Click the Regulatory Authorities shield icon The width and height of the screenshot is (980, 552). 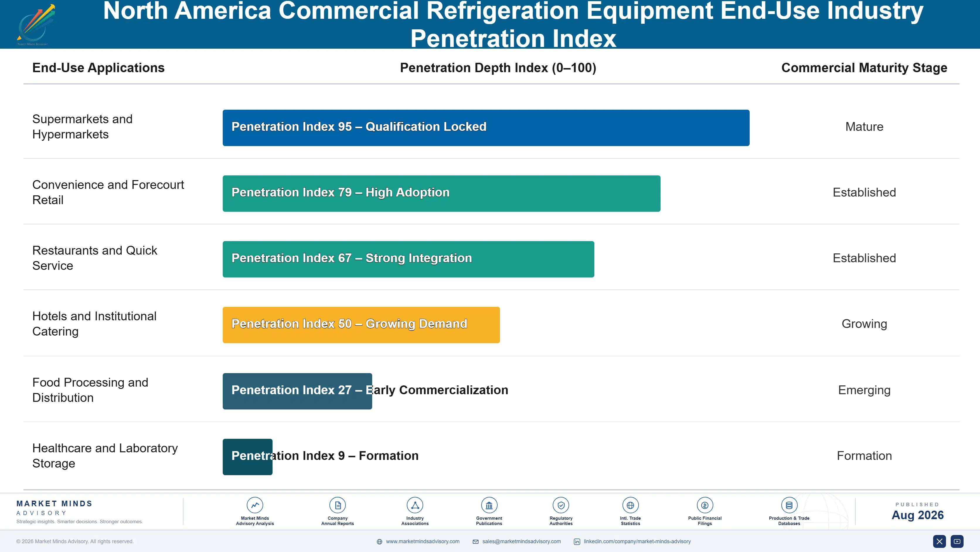click(561, 505)
